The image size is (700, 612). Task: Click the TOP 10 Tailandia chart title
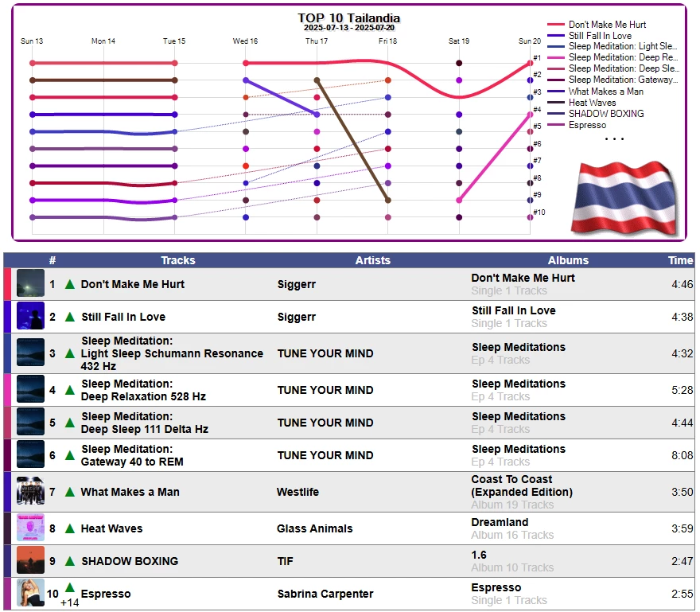coord(348,18)
